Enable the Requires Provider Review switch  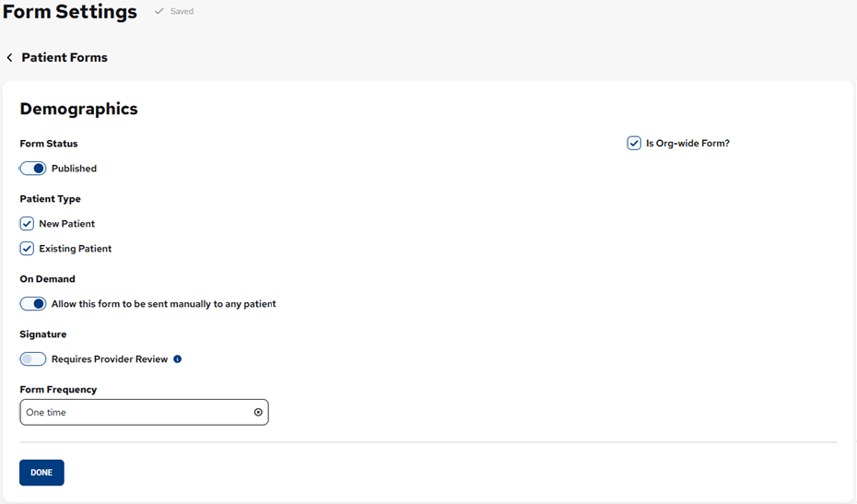[x=33, y=359]
